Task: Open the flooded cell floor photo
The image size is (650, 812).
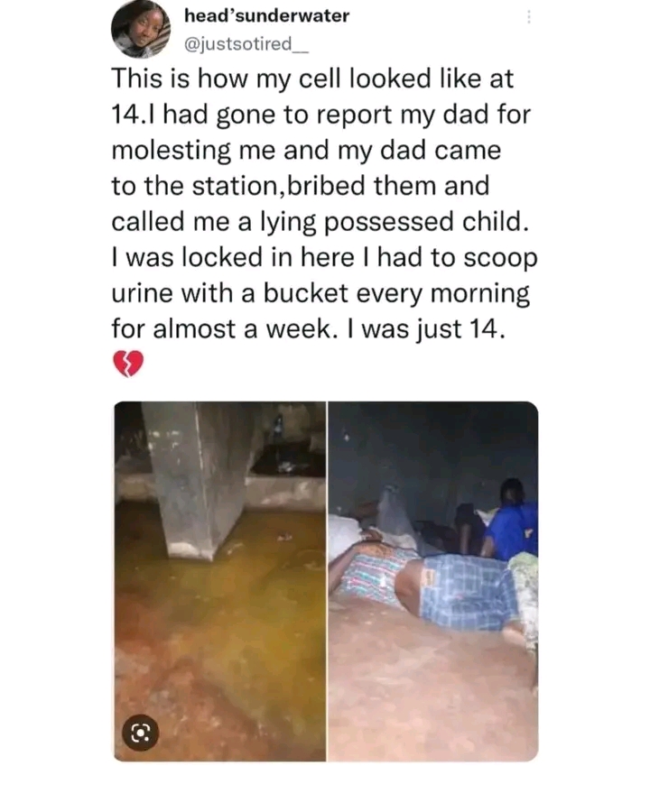Action: [219, 581]
